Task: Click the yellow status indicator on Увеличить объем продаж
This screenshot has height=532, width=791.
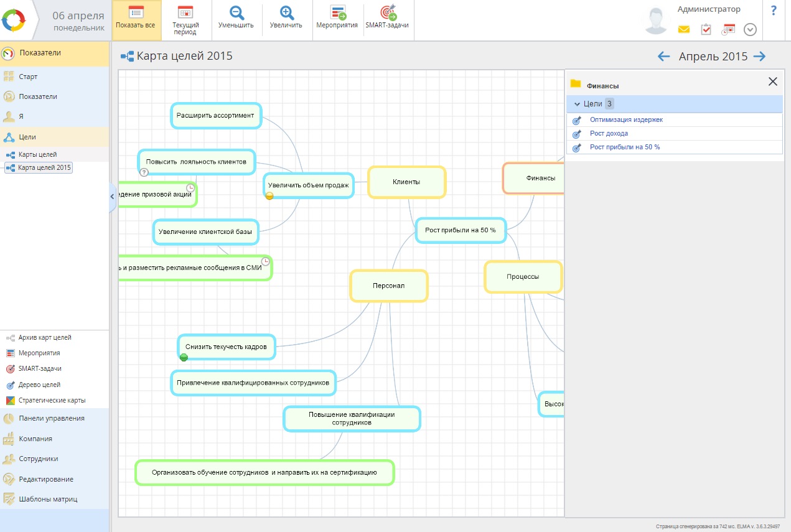Action: point(269,195)
